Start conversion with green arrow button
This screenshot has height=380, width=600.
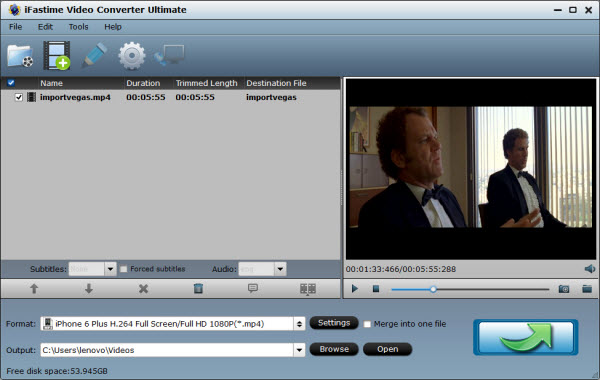[526, 337]
